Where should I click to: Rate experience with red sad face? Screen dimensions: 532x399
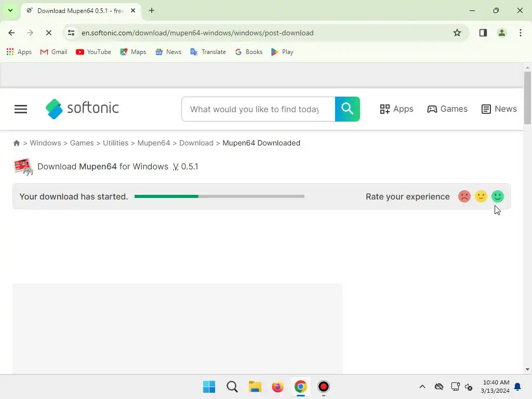[x=464, y=196]
